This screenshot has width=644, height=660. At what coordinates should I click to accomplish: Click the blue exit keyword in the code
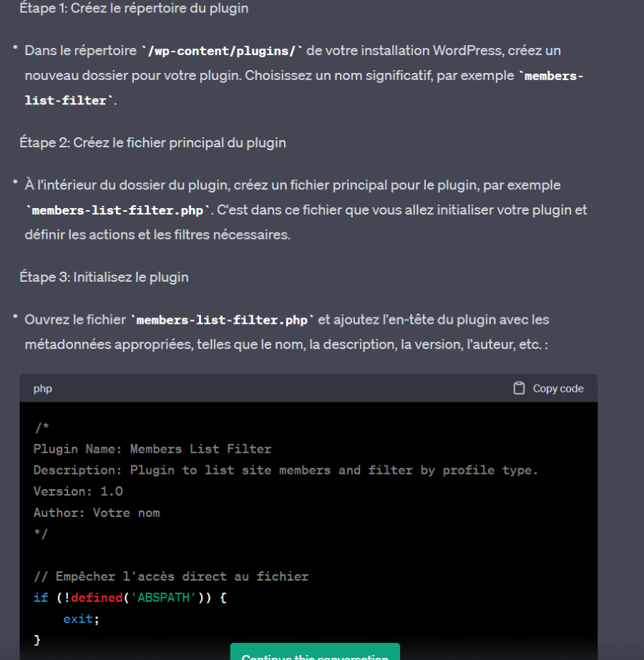tap(78, 619)
